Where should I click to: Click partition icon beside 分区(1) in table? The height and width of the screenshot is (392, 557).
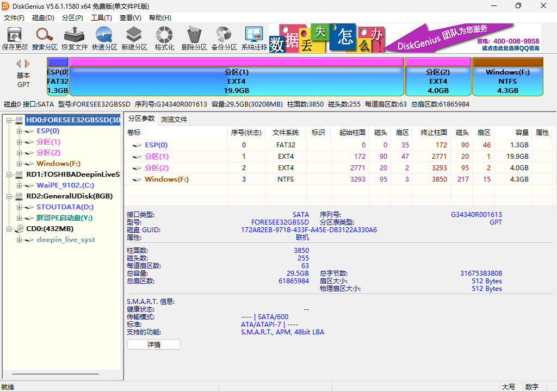[x=137, y=157]
